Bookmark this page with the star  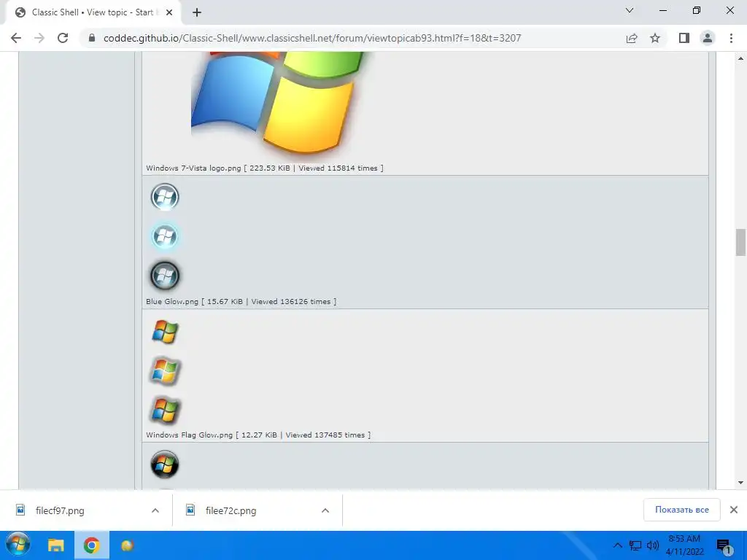pos(655,38)
